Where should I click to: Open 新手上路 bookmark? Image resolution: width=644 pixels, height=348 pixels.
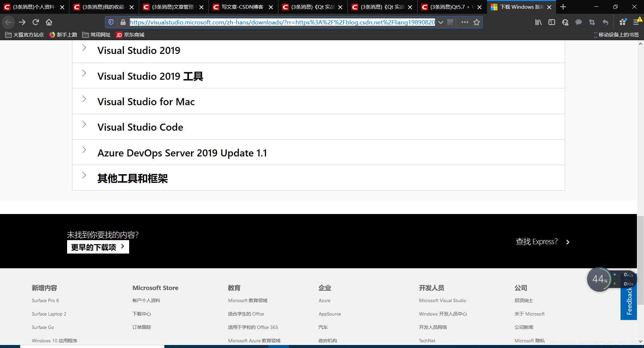[63, 35]
